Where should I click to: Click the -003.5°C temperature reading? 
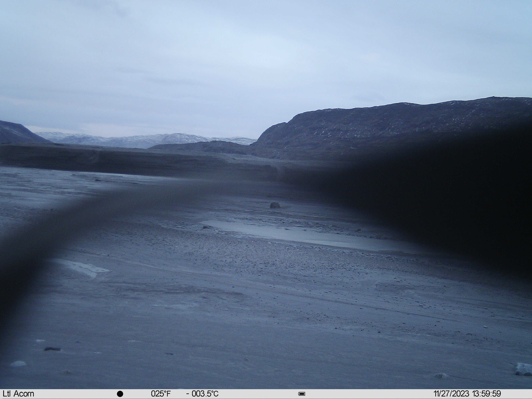click(x=203, y=394)
